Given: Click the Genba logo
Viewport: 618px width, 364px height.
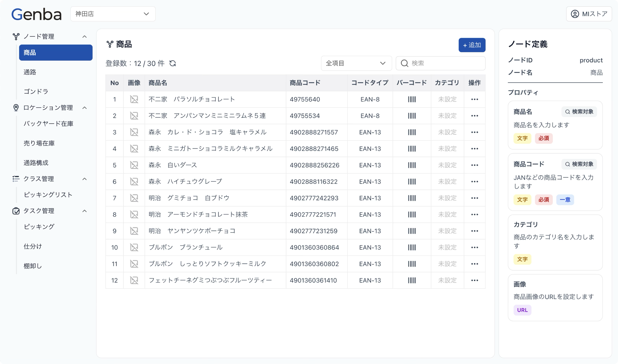Looking at the screenshot, I should [36, 14].
